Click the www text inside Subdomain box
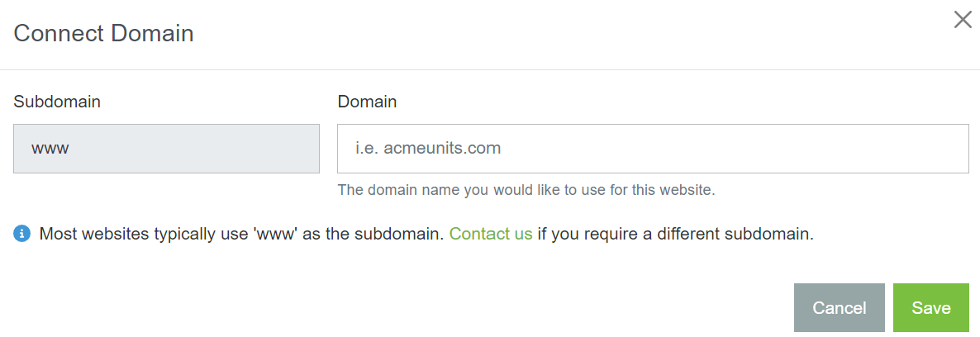 coord(50,150)
